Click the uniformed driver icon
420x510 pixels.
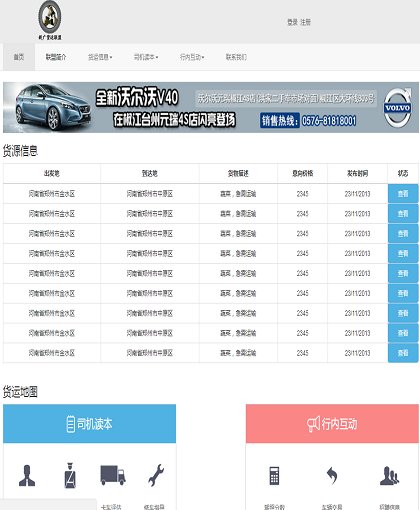[70, 475]
